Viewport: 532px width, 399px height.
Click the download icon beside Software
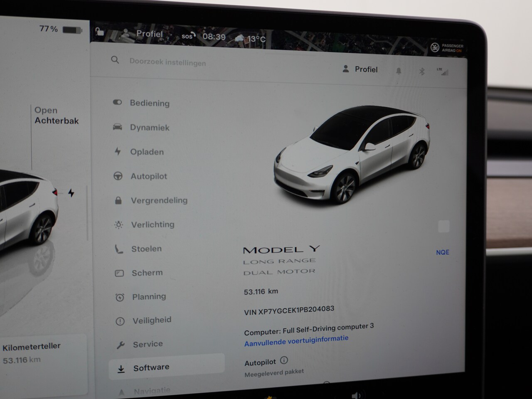121,369
